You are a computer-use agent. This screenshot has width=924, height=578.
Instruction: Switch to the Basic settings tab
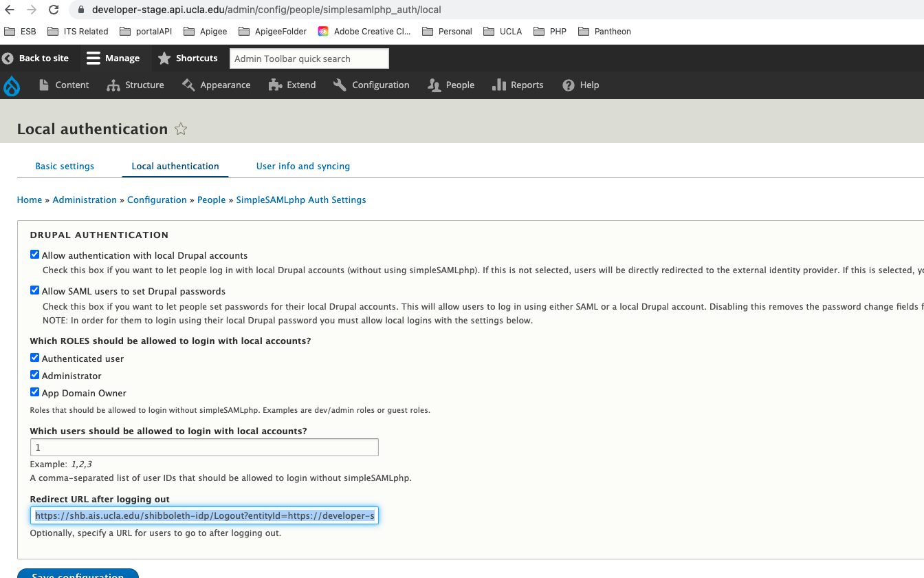65,166
